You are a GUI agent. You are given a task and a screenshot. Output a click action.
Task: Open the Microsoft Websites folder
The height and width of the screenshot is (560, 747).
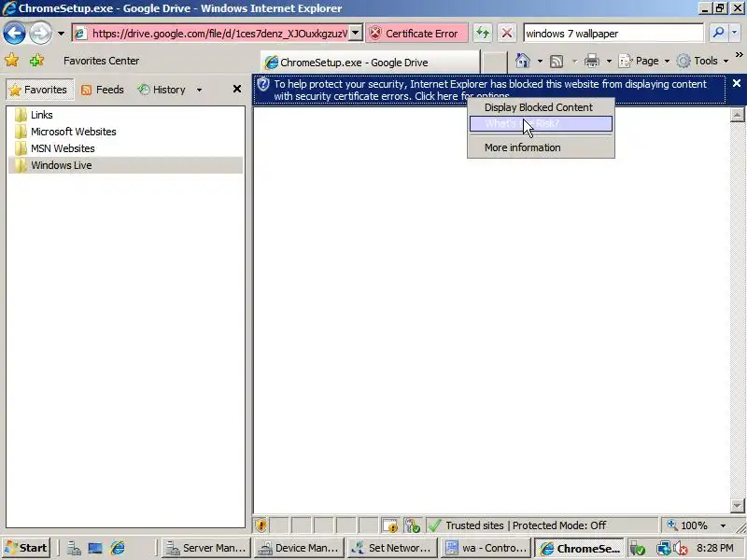[125, 132]
